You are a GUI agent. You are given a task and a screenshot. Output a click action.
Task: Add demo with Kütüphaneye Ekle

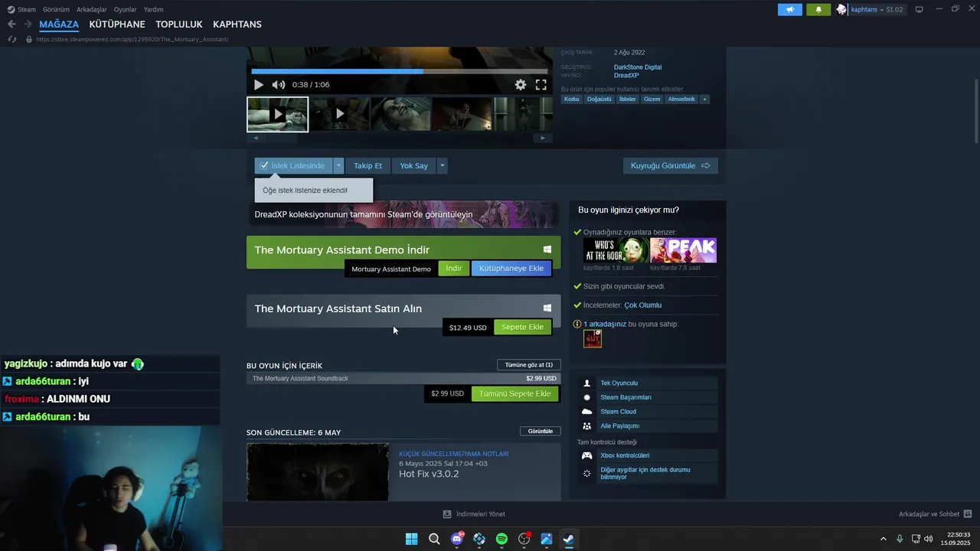click(x=511, y=269)
